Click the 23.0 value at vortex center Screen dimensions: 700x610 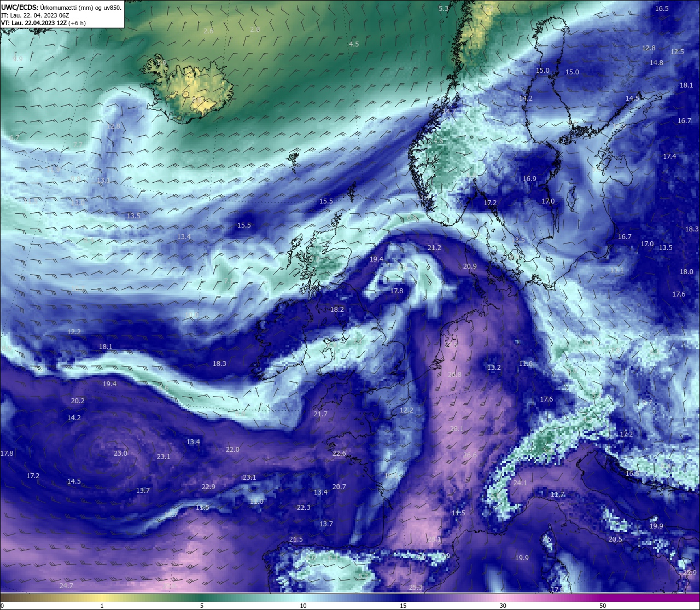[x=120, y=454]
